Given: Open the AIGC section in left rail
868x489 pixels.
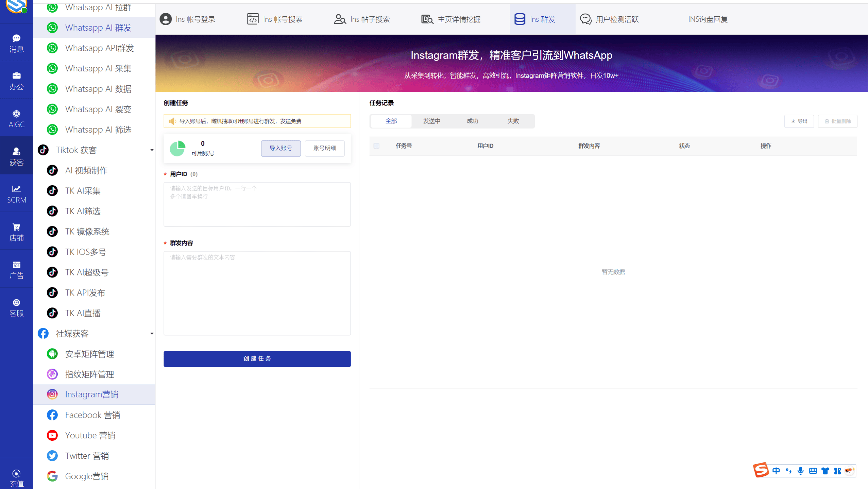Looking at the screenshot, I should coord(16,118).
